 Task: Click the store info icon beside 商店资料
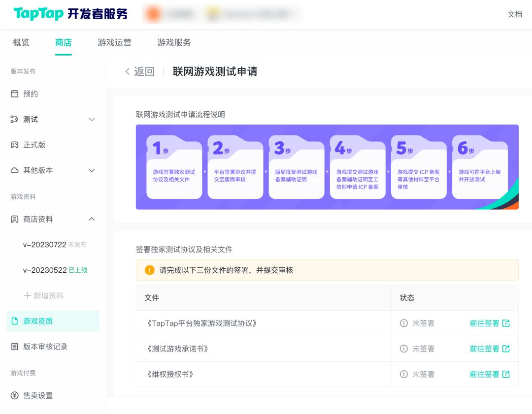pos(14,219)
